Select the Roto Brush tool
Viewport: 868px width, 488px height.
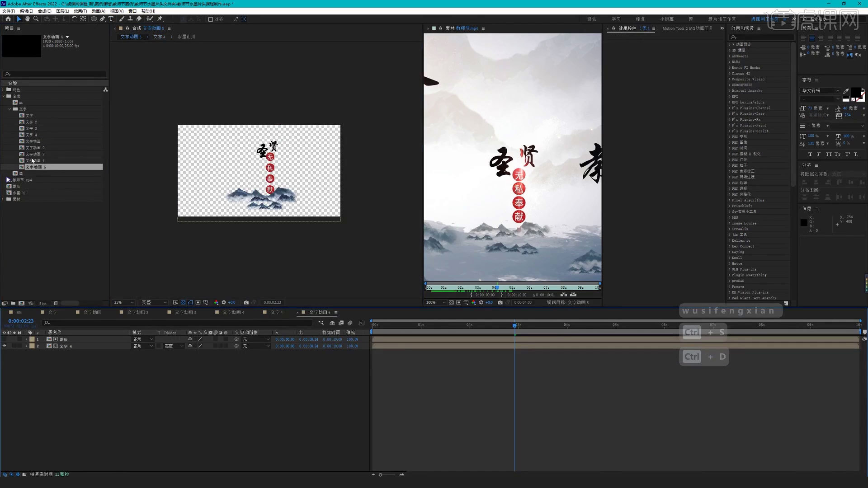tap(150, 19)
